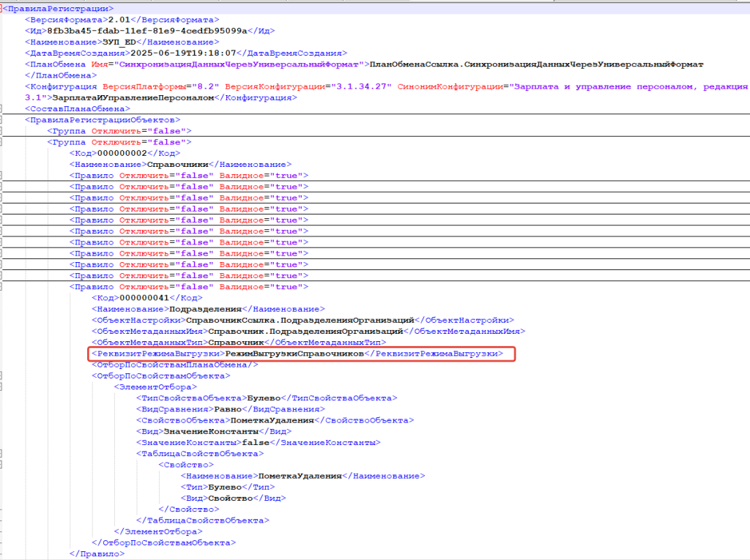Collapse the ПравилаРегистрацииОбъектов fold marker
This screenshot has height=560, width=750.
2,119
